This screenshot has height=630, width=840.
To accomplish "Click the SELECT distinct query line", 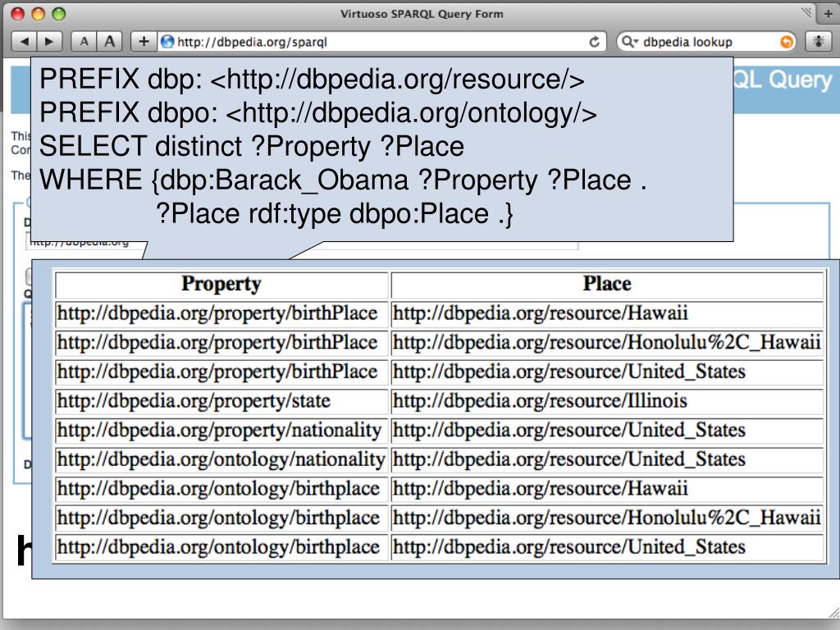I will coord(252,147).
